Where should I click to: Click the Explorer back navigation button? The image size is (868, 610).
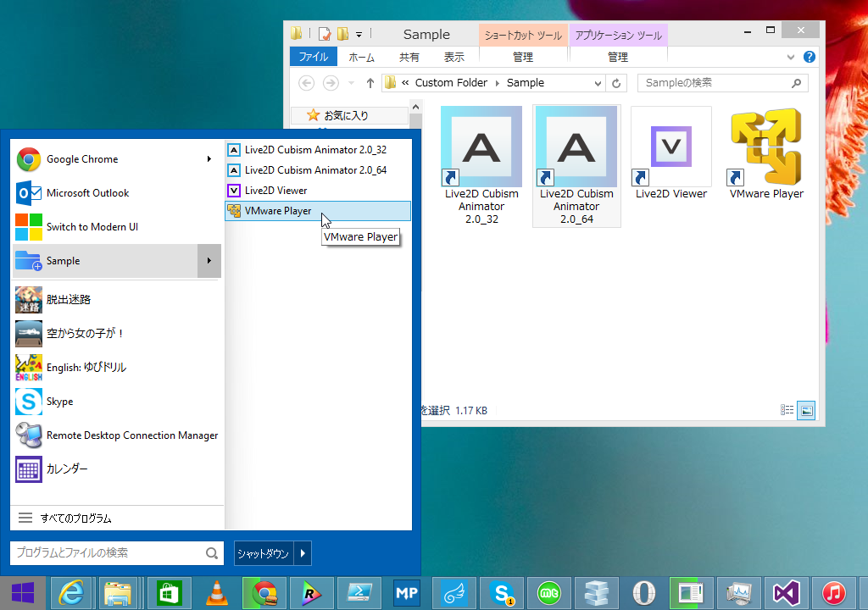(x=306, y=83)
